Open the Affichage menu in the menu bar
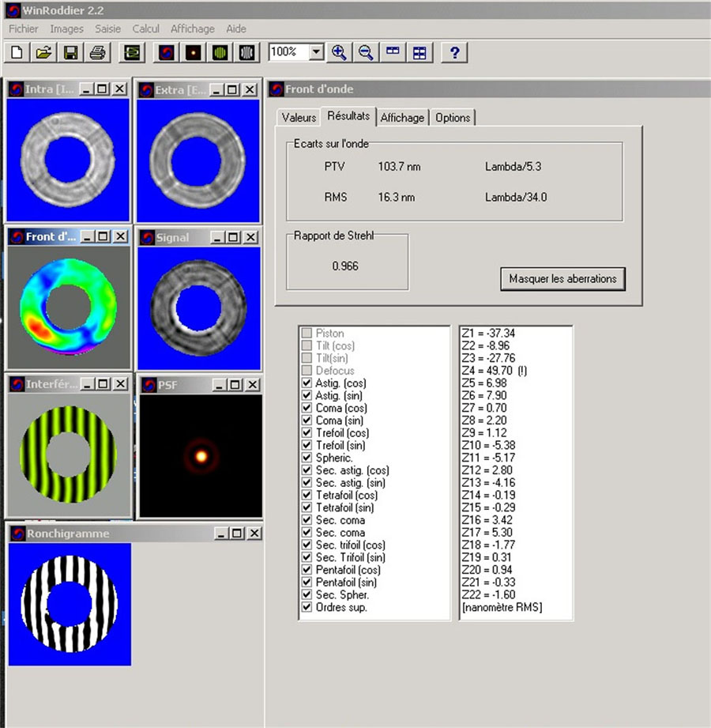Screen dimensions: 711x728 click(192, 29)
